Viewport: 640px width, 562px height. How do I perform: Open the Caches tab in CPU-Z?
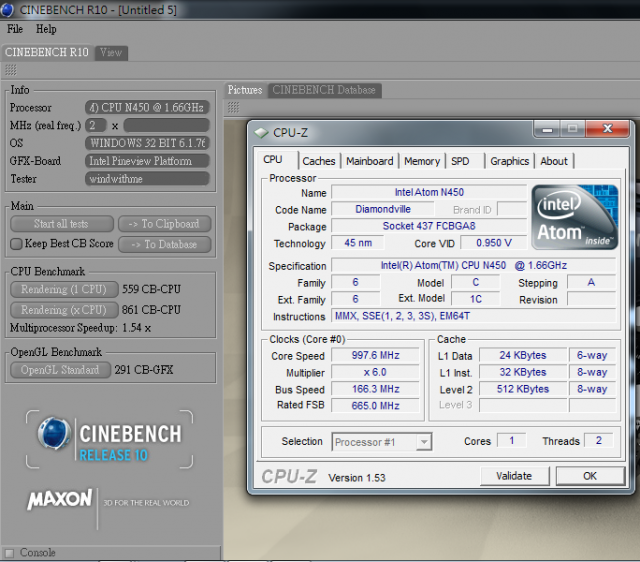click(319, 161)
